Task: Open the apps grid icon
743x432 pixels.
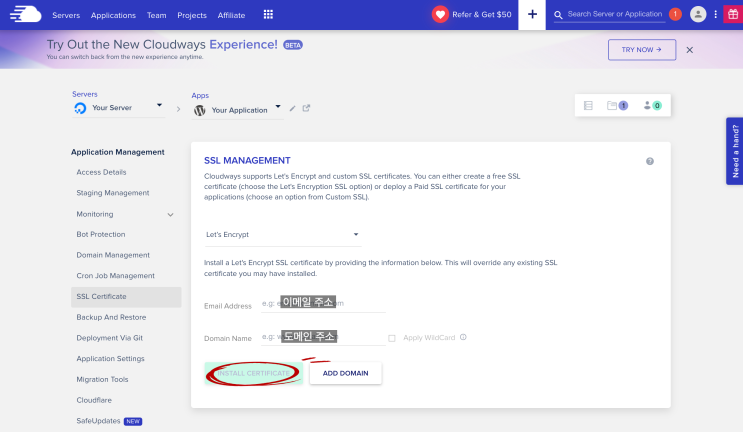Action: (268, 15)
